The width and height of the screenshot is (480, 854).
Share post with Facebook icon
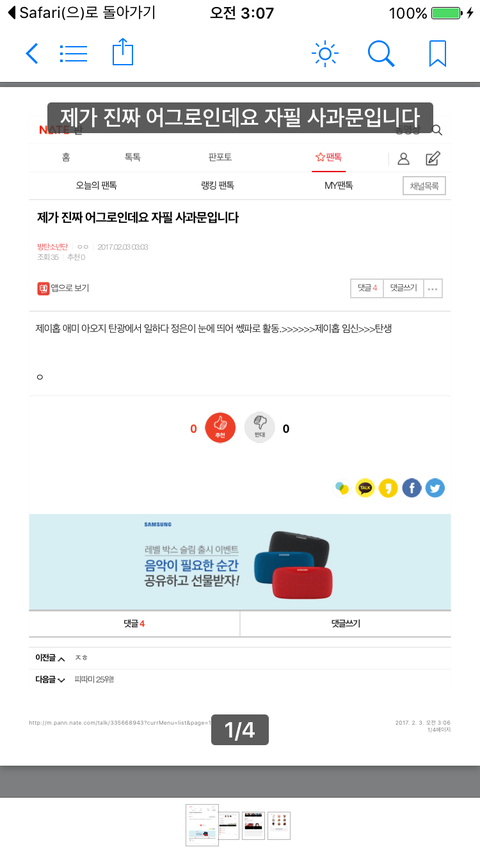(x=412, y=488)
